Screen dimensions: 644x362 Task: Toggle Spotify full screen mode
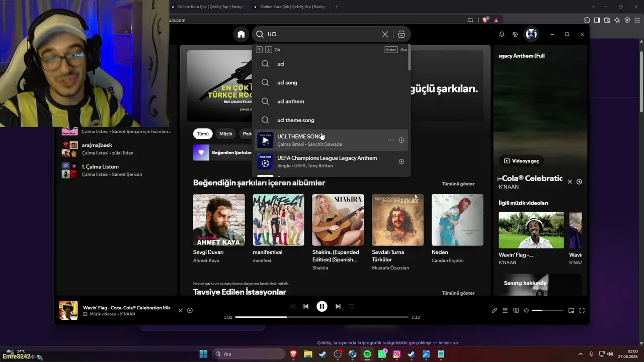point(582,310)
